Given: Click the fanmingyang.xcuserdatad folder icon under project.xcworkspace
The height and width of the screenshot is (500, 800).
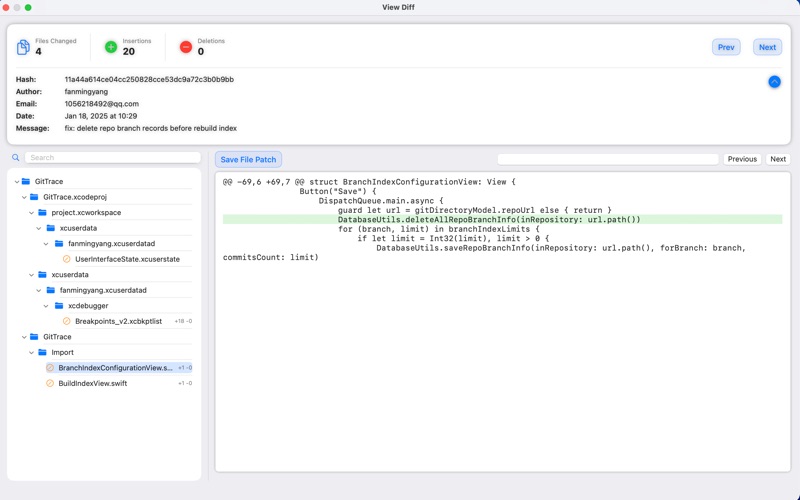Looking at the screenshot, I should point(59,243).
